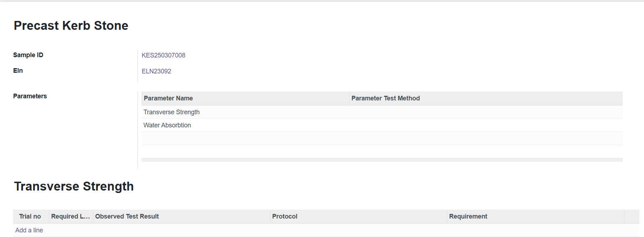This screenshot has width=644, height=237.
Task: Click the Sample ID field label
Action: [28, 55]
